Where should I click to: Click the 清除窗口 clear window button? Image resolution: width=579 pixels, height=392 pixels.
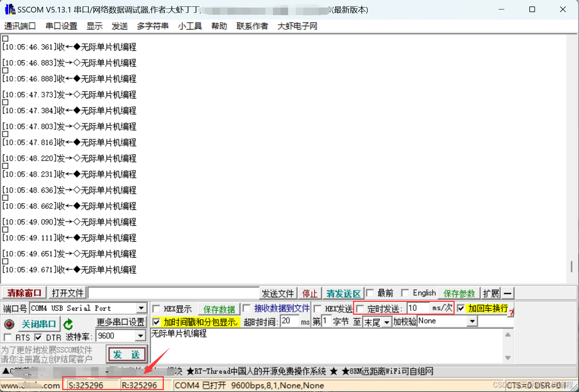point(24,292)
